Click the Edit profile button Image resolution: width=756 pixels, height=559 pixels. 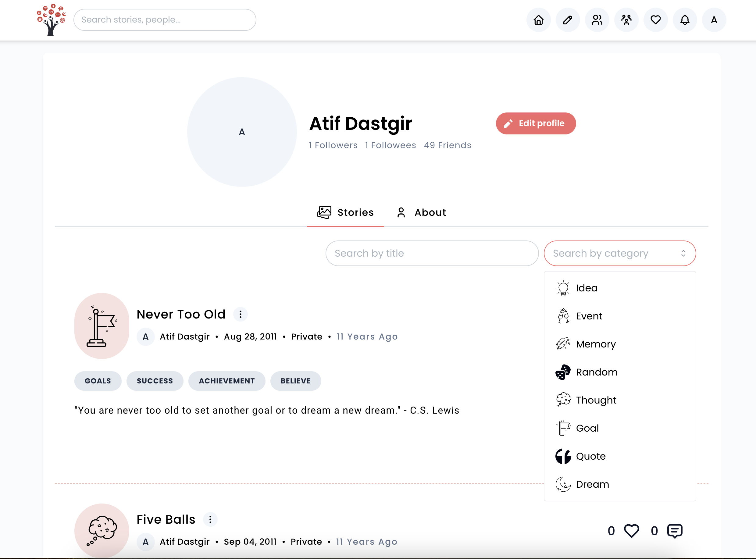[536, 123]
